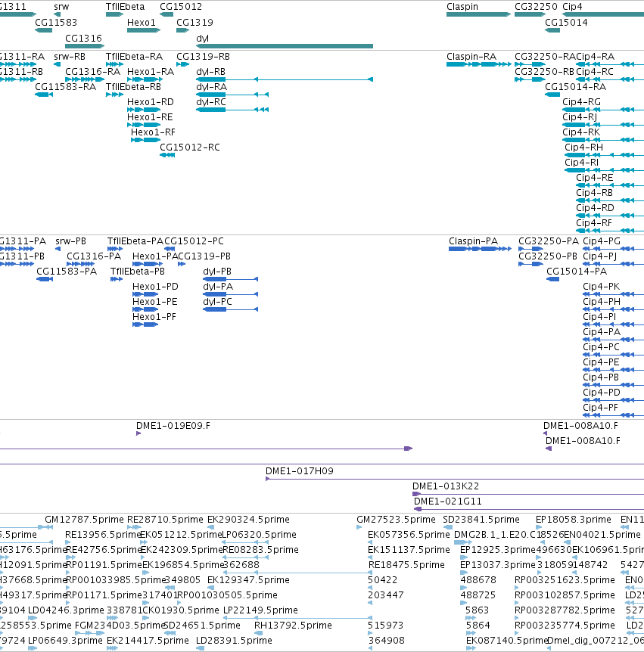Click the Cip4-RF transcript label
Viewport: 644px width, 652px height.
[x=594, y=223]
